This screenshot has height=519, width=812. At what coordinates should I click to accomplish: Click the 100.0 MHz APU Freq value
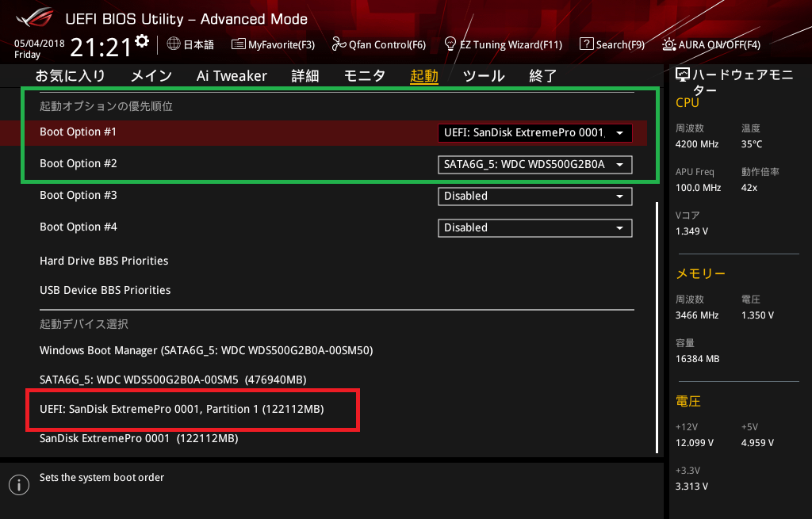tap(698, 188)
